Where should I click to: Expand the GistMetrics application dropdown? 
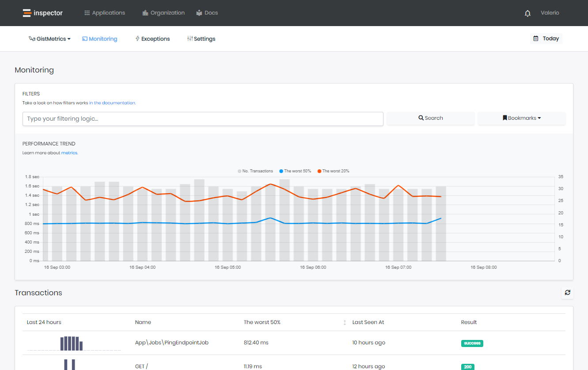49,39
